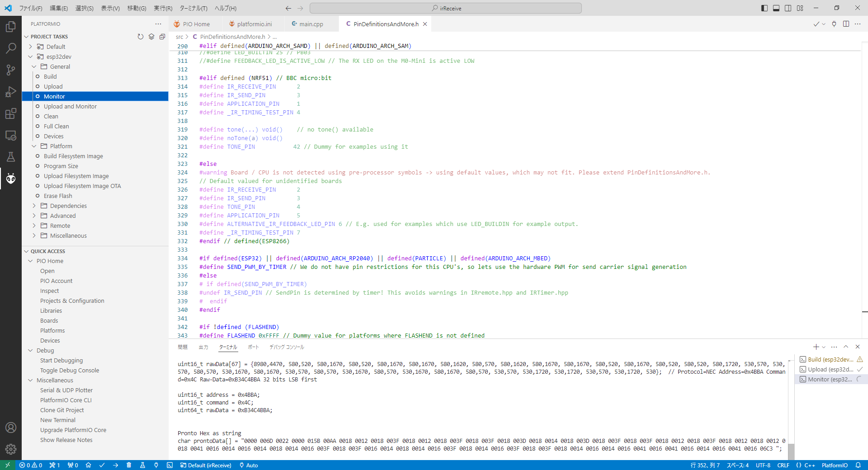This screenshot has width=868, height=470.
Task: Click the irReceive command center search box
Action: tap(445, 8)
